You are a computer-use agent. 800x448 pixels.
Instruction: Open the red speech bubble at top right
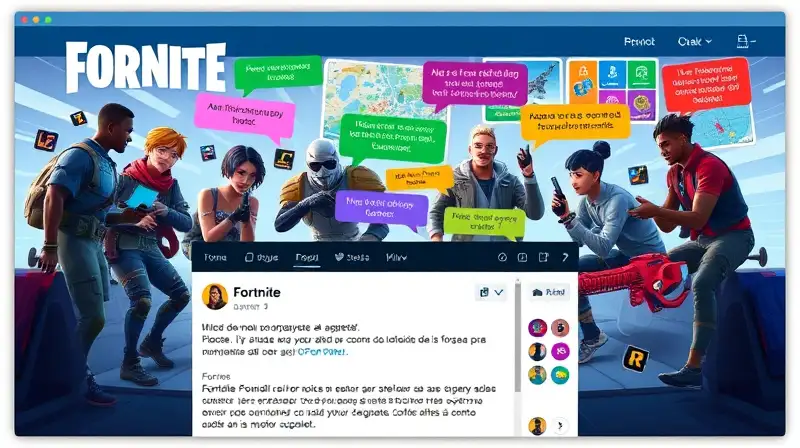tap(706, 84)
